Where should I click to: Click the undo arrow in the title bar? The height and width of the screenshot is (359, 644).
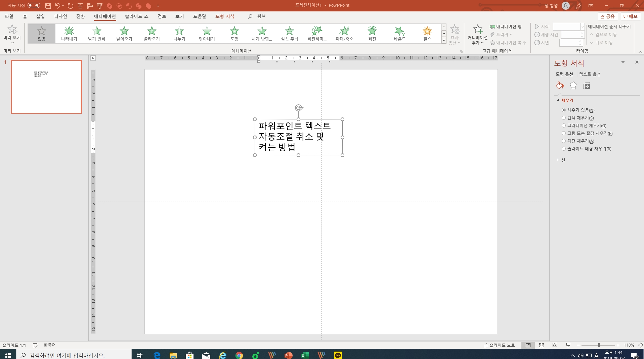pos(58,6)
